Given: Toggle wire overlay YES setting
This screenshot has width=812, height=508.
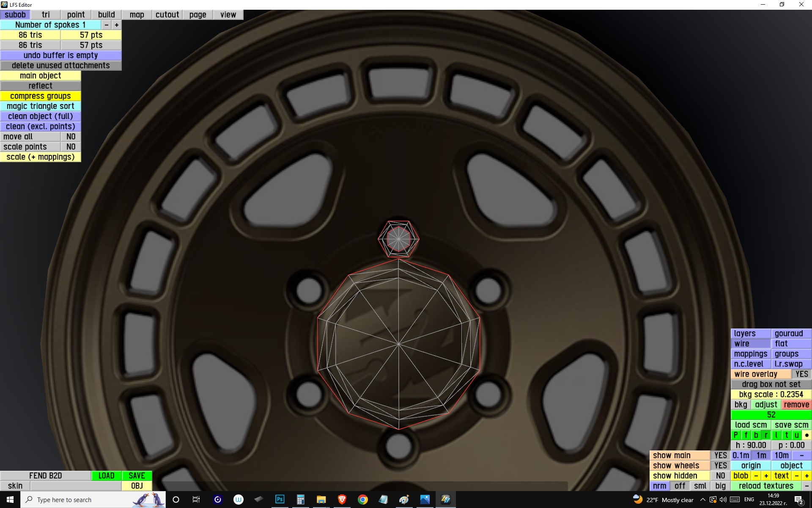Looking at the screenshot, I should pos(801,374).
